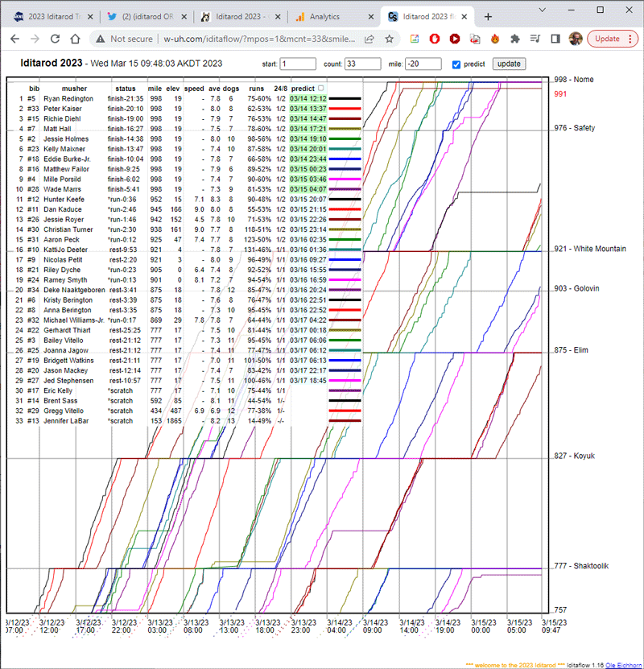Open the tab search chevron dropdown
Viewport: 644px width, 669px height.
(x=542, y=10)
